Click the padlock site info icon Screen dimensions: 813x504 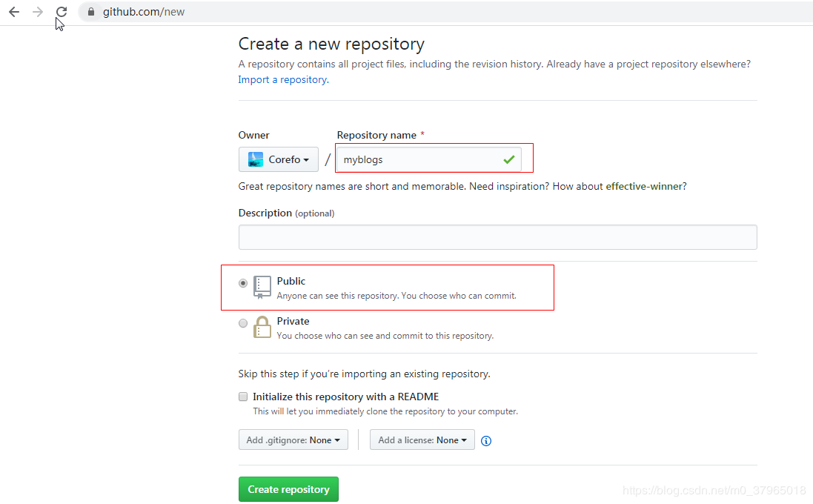coord(91,12)
